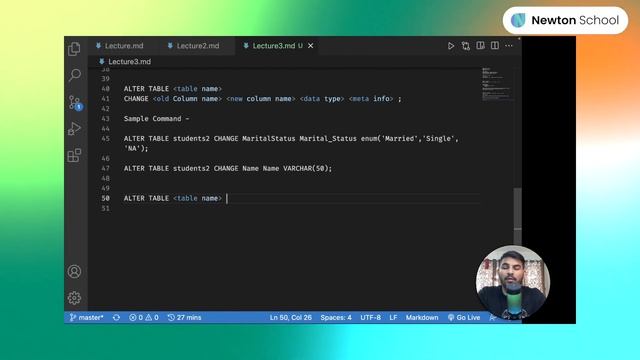Click the Run play icon in editor toolbar
640x360 pixels.
coord(451,46)
